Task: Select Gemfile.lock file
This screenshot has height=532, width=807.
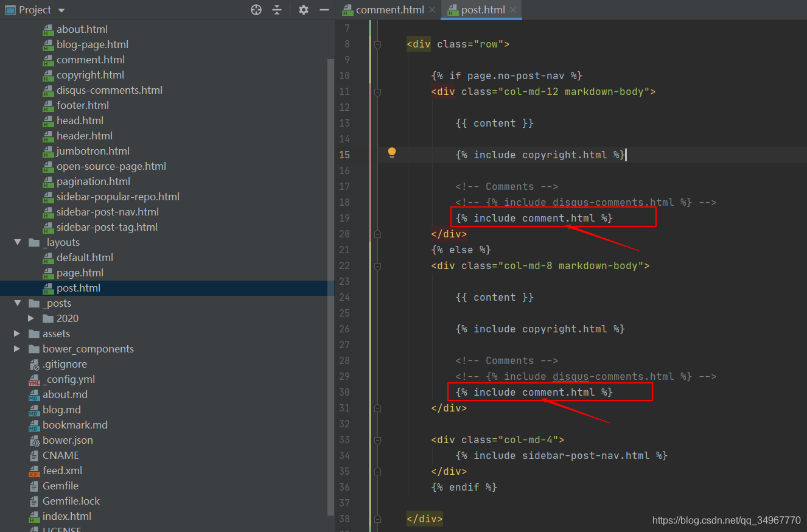Action: tap(71, 501)
